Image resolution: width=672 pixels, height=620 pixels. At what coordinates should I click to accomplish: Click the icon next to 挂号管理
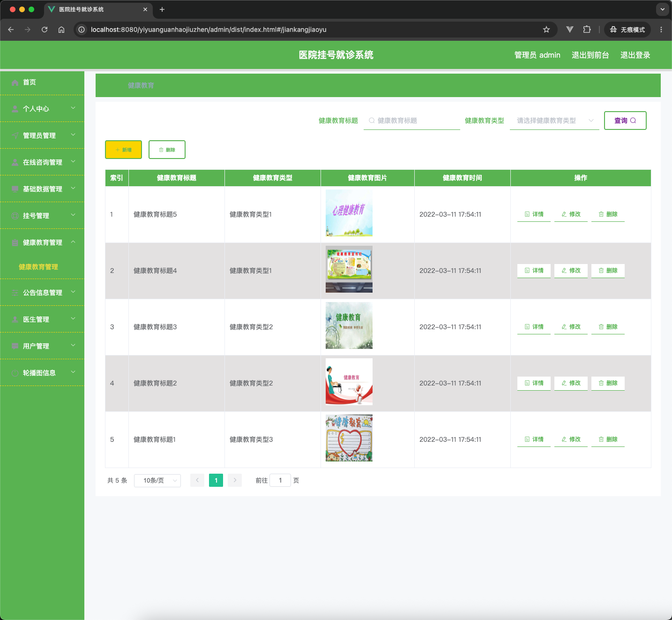15,216
